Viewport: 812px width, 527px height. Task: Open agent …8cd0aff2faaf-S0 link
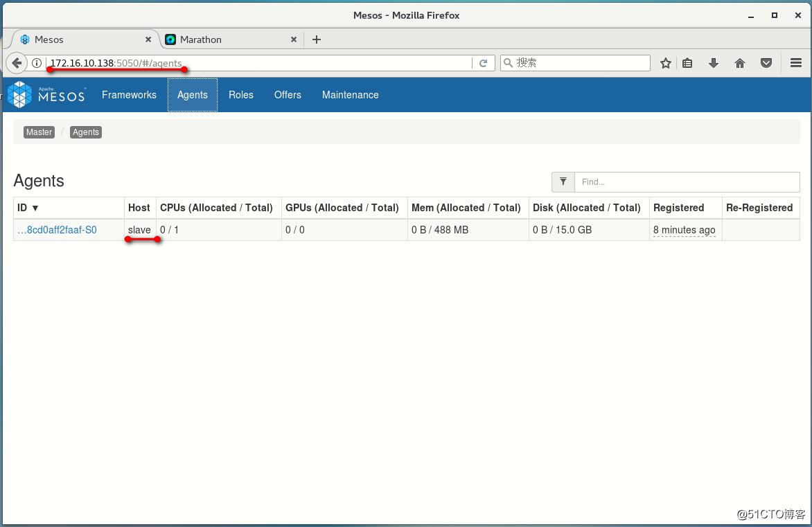point(57,230)
